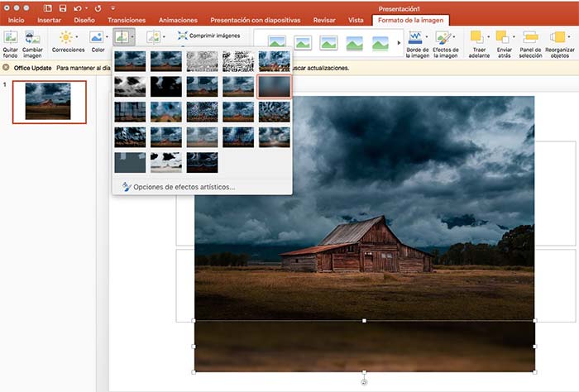Apply the white photocopy effect thumbnail
The height and width of the screenshot is (392, 579).
coord(166,162)
